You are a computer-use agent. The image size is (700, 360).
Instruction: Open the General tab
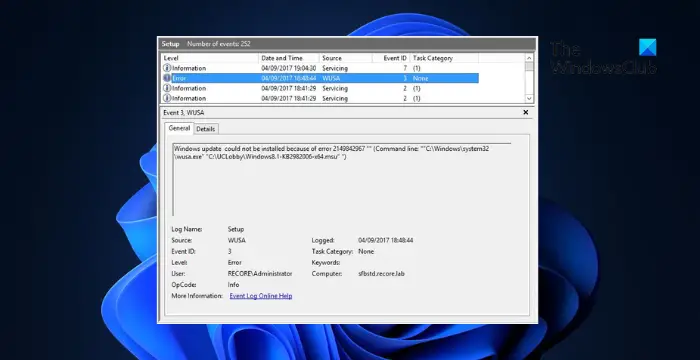(x=179, y=128)
